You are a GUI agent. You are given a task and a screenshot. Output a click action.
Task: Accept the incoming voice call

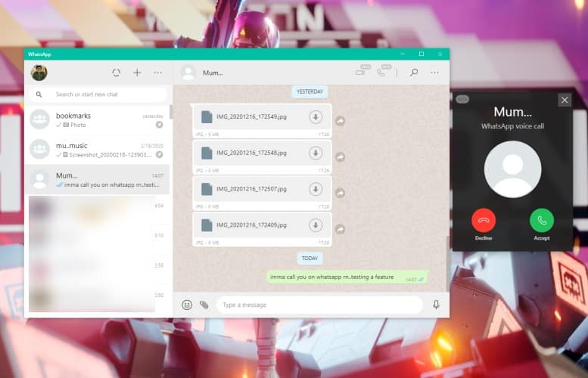point(542,220)
